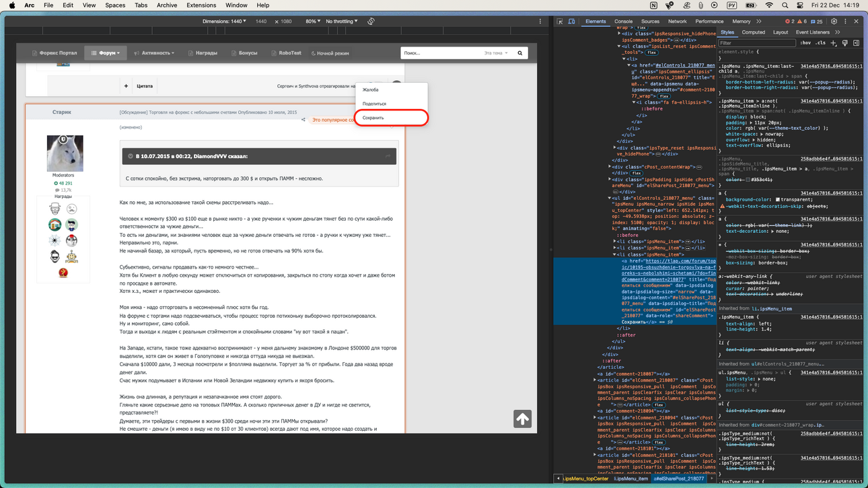Expand the article elComment_218087 node
This screenshot has height=488, width=868.
[595, 380]
